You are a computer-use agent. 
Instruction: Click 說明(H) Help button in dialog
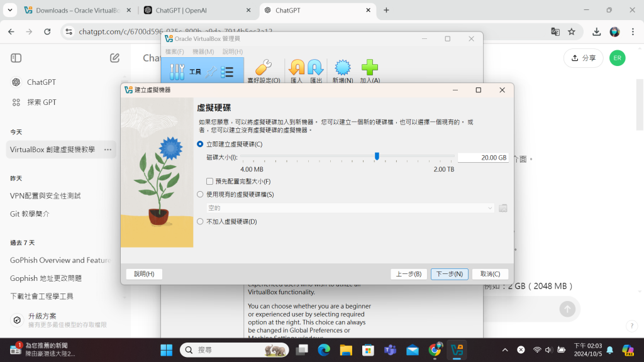[144, 274]
